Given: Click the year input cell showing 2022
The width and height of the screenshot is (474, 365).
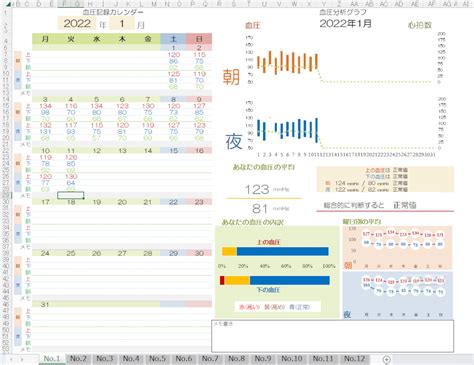Looking at the screenshot, I should pos(77,23).
